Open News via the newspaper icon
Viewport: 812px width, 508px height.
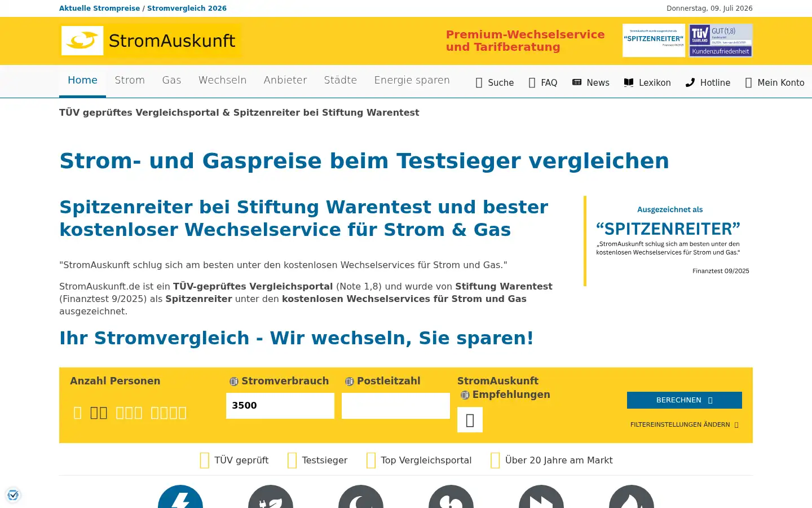point(577,82)
